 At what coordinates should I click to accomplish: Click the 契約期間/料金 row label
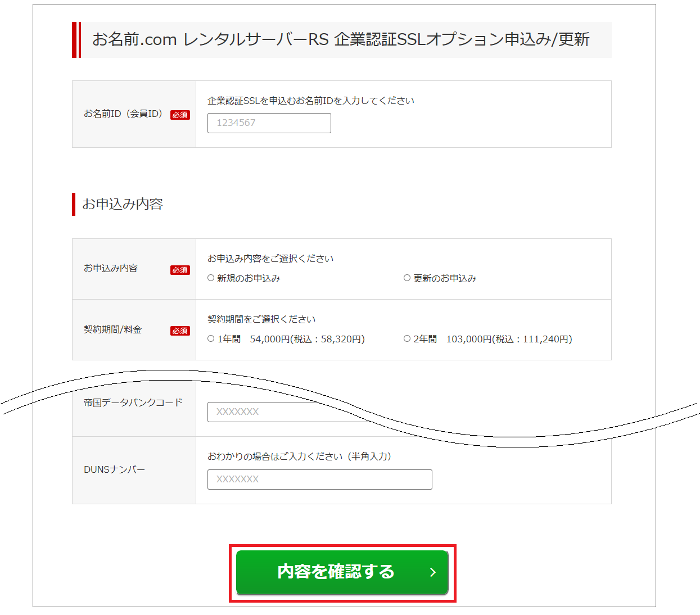coord(112,329)
